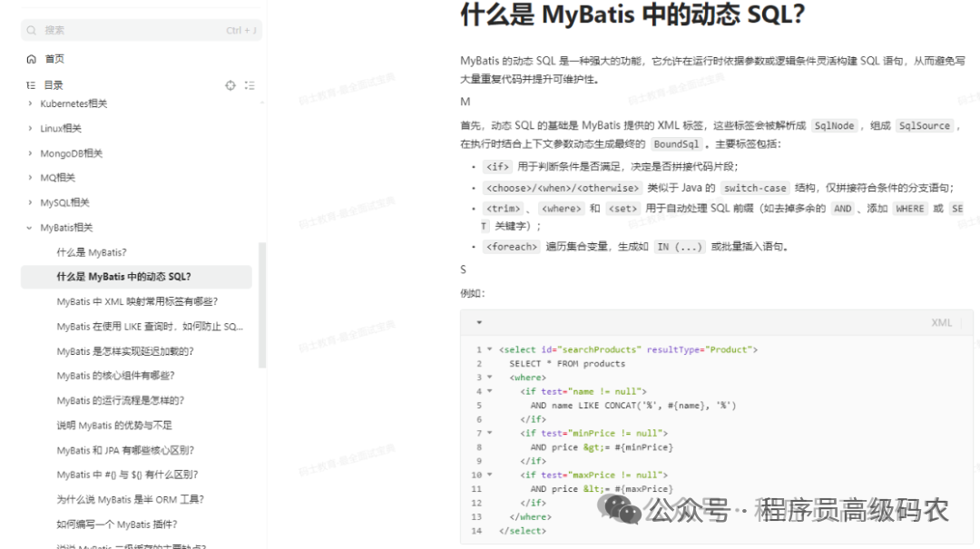980x549 pixels.
Task: Click the Ctrl + J shortcut hint
Action: [x=241, y=30]
